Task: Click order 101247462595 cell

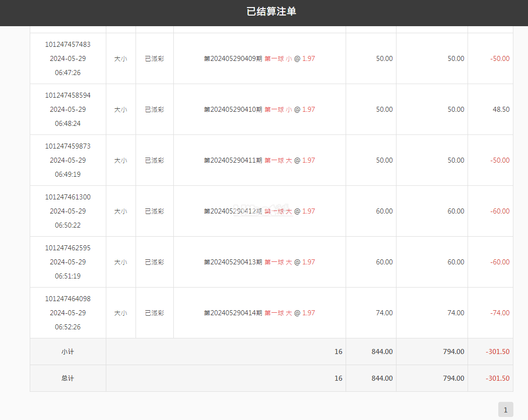Action: coord(68,262)
